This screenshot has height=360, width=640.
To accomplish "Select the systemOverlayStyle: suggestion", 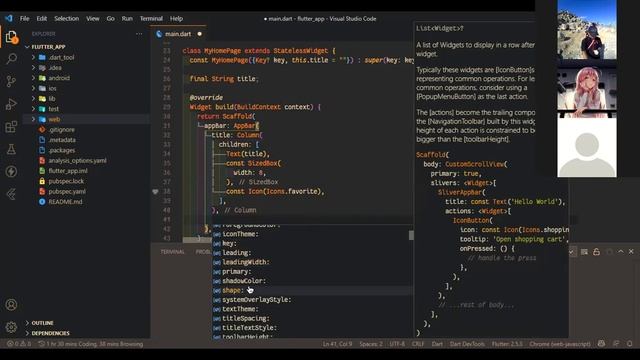I will click(312, 300).
